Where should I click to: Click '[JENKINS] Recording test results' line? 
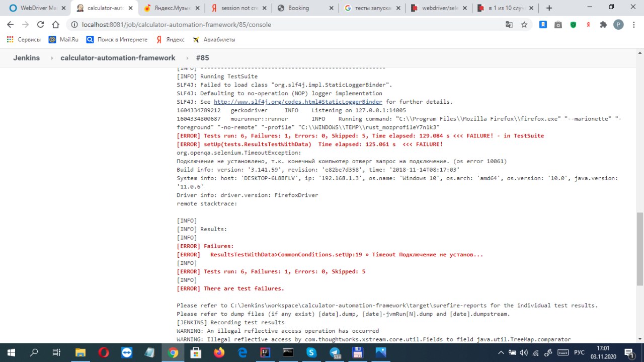pyautogui.click(x=230, y=322)
